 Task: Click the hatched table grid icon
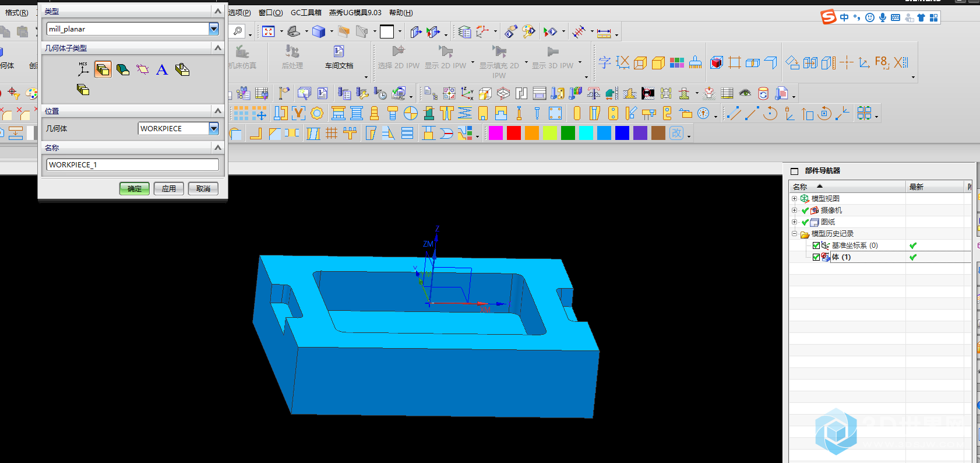pos(727,93)
